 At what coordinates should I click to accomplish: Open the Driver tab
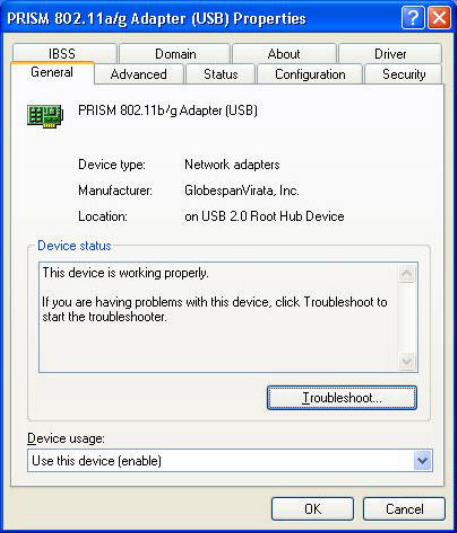(x=390, y=53)
